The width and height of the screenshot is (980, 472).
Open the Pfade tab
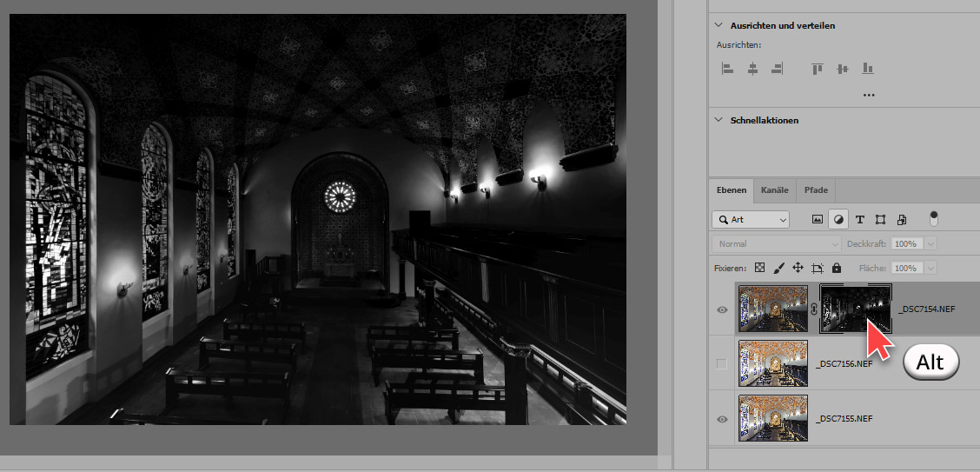click(x=816, y=189)
